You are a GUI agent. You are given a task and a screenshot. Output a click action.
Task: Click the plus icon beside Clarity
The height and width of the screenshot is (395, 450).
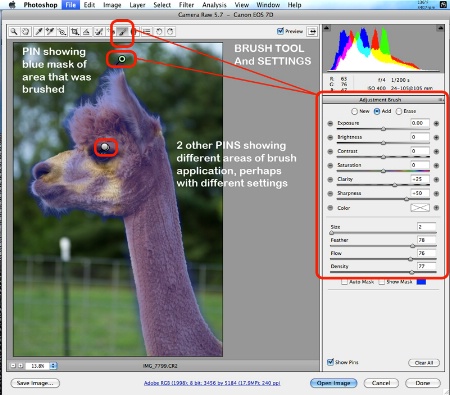pos(436,179)
